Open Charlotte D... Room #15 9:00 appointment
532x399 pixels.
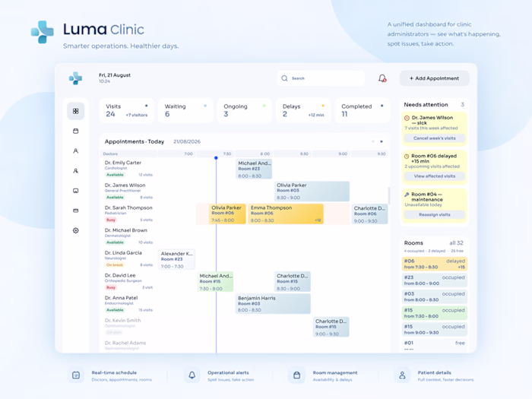(331, 327)
